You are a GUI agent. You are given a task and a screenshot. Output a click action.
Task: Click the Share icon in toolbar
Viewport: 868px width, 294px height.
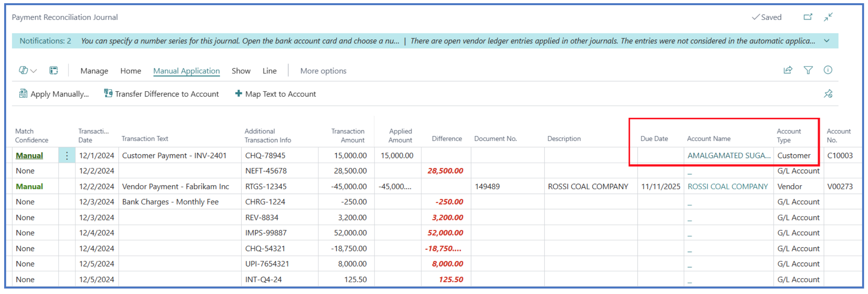(x=788, y=70)
